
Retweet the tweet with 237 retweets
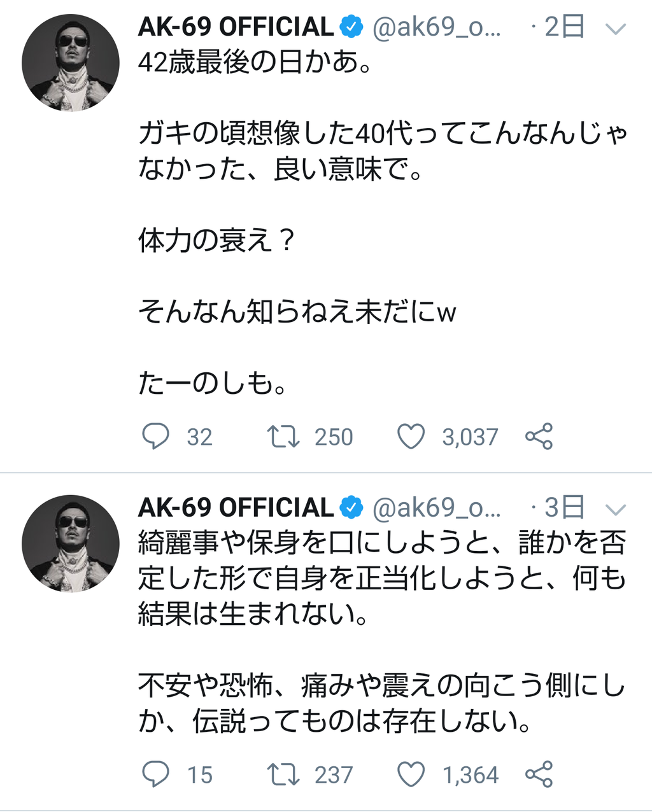(x=283, y=774)
